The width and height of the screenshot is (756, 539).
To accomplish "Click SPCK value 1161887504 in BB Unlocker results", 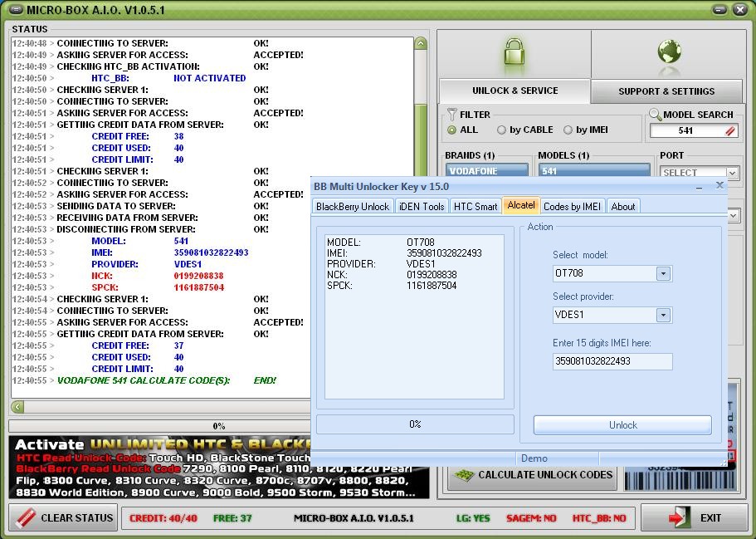I will 432,286.
